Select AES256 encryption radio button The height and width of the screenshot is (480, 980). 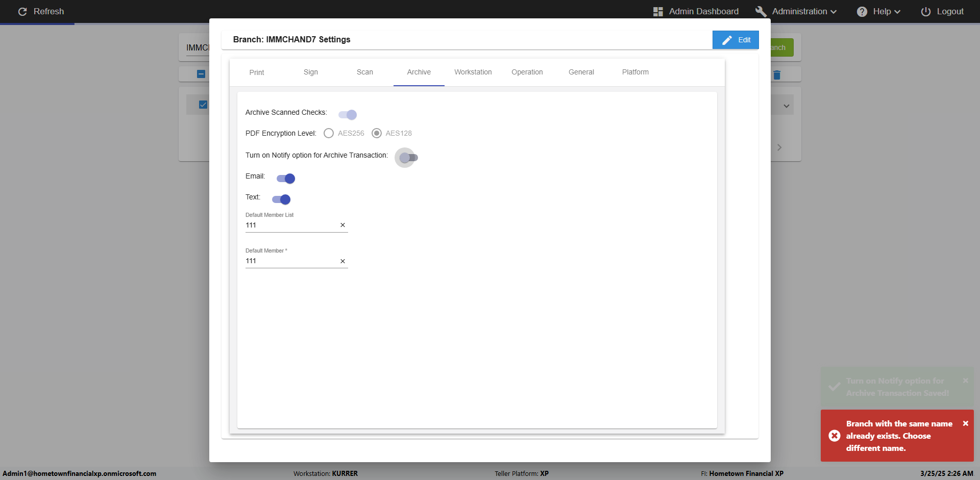pos(329,133)
